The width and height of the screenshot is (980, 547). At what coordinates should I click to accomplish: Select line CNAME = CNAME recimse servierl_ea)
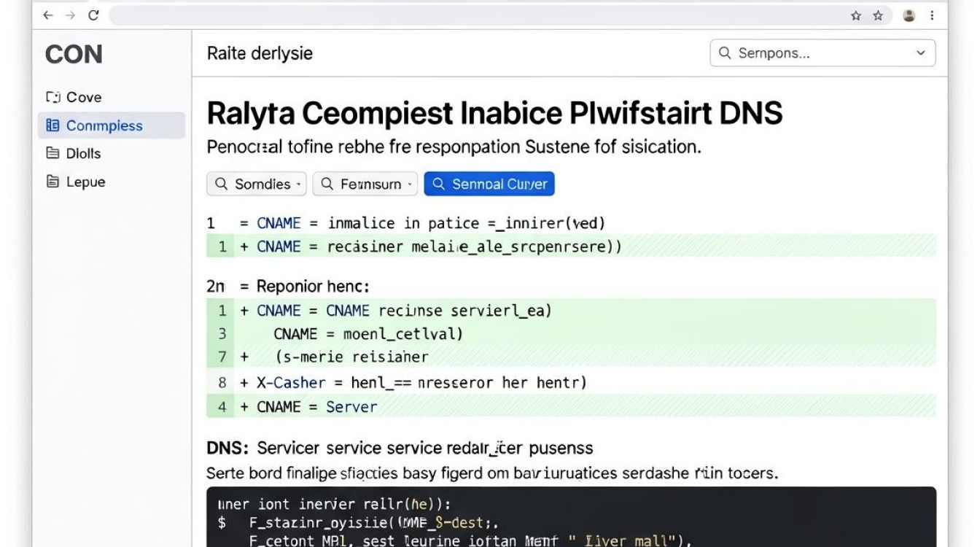(x=571, y=311)
